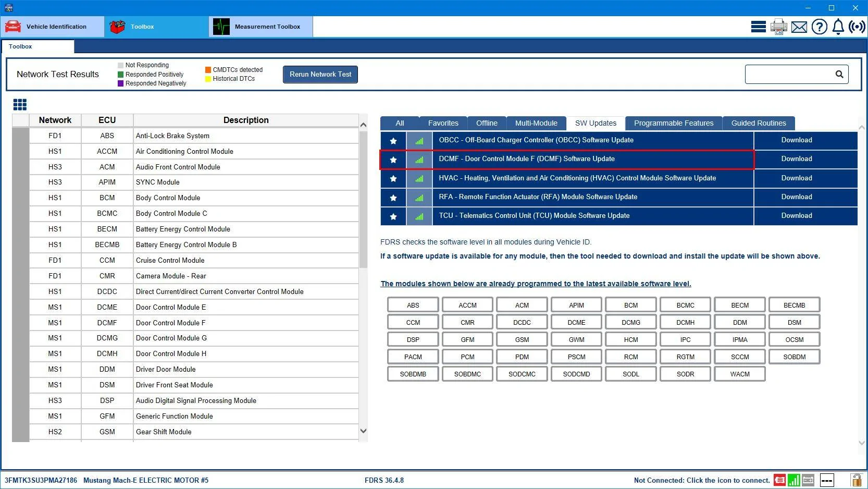
Task: Click the printer icon
Action: 778,27
